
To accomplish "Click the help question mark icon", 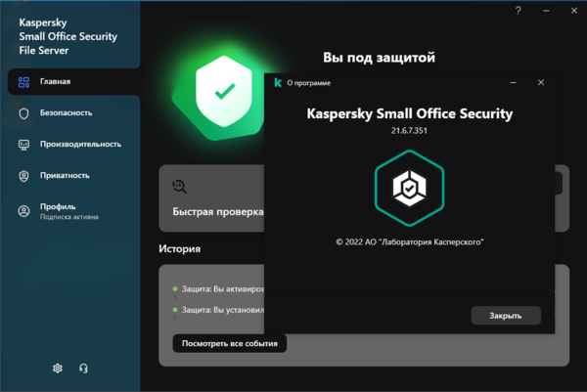I will (x=519, y=11).
